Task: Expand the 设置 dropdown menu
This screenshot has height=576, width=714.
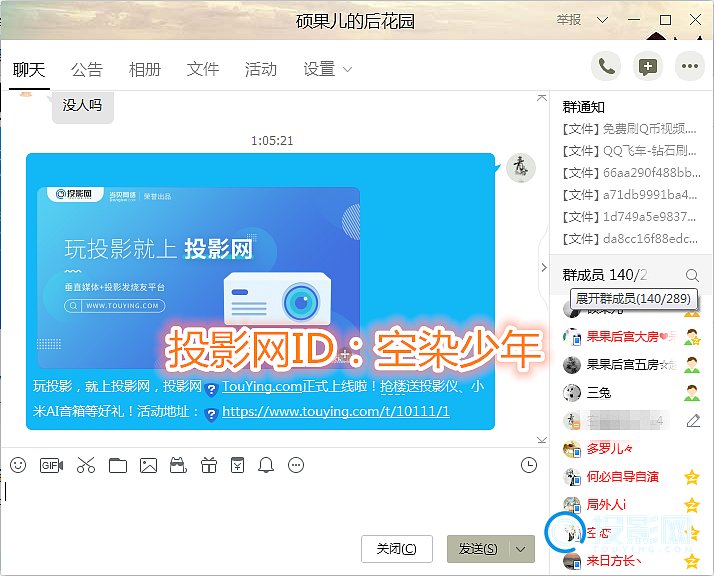Action: click(327, 69)
